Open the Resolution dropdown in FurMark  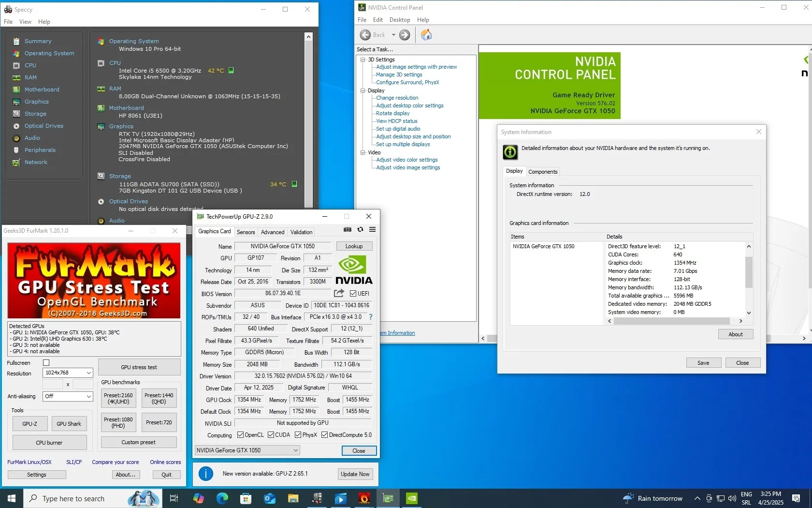click(x=68, y=373)
